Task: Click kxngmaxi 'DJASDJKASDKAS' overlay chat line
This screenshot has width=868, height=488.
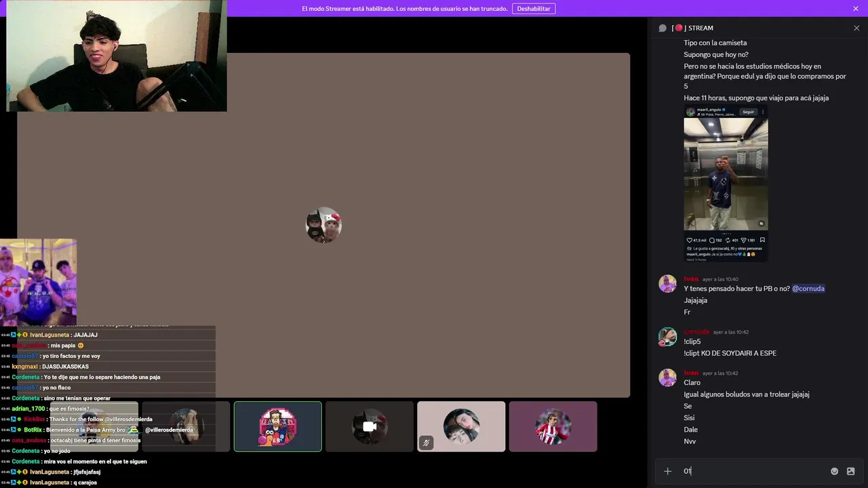Action: [x=45, y=367]
